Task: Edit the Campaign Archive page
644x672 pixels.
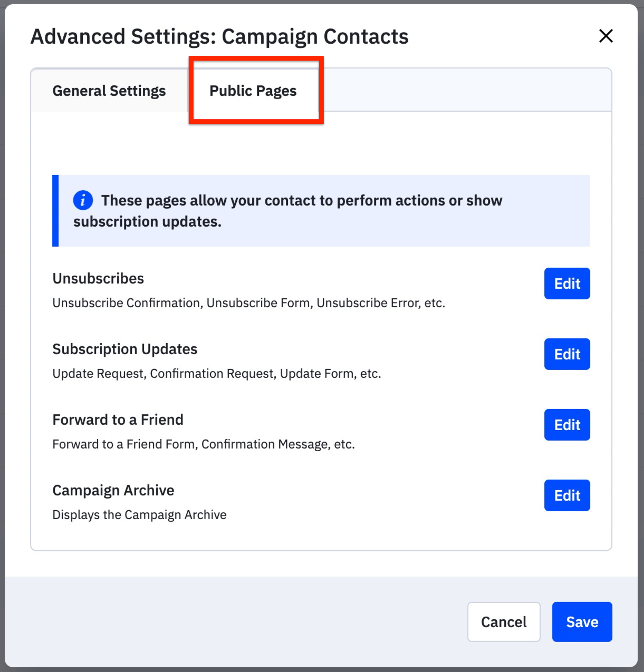Action: coord(567,495)
